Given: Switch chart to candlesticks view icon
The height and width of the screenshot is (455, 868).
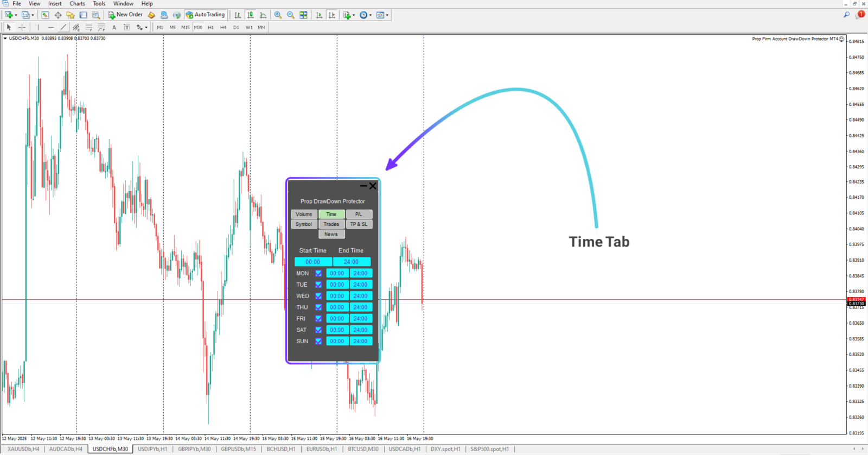Looking at the screenshot, I should (x=250, y=15).
